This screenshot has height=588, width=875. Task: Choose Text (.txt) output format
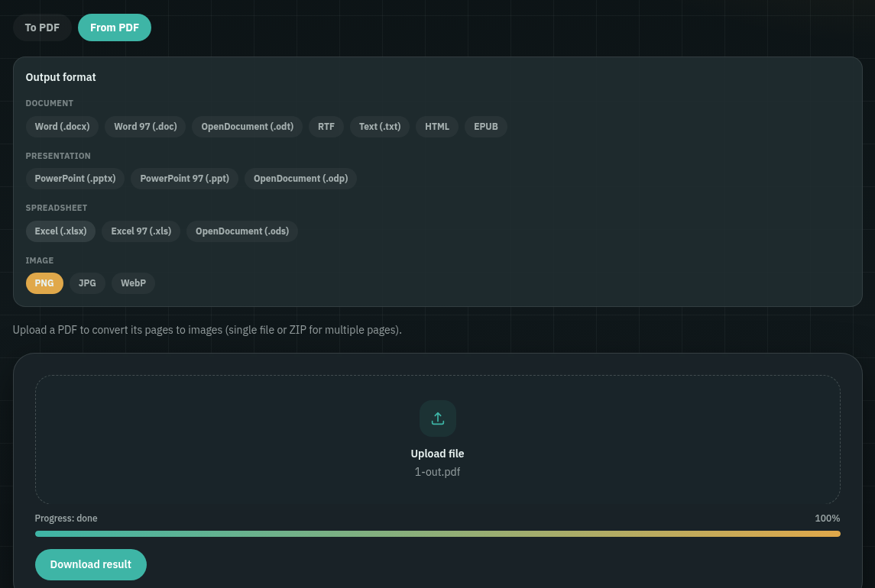(x=380, y=127)
